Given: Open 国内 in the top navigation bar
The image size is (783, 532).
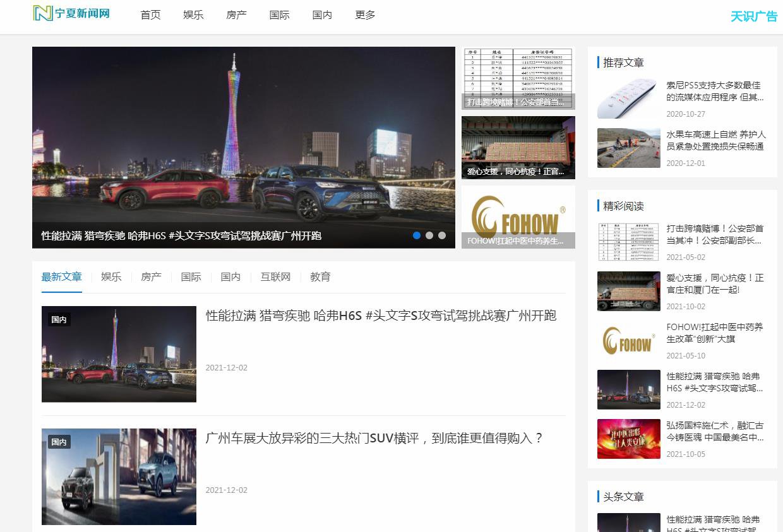Looking at the screenshot, I should (x=322, y=15).
